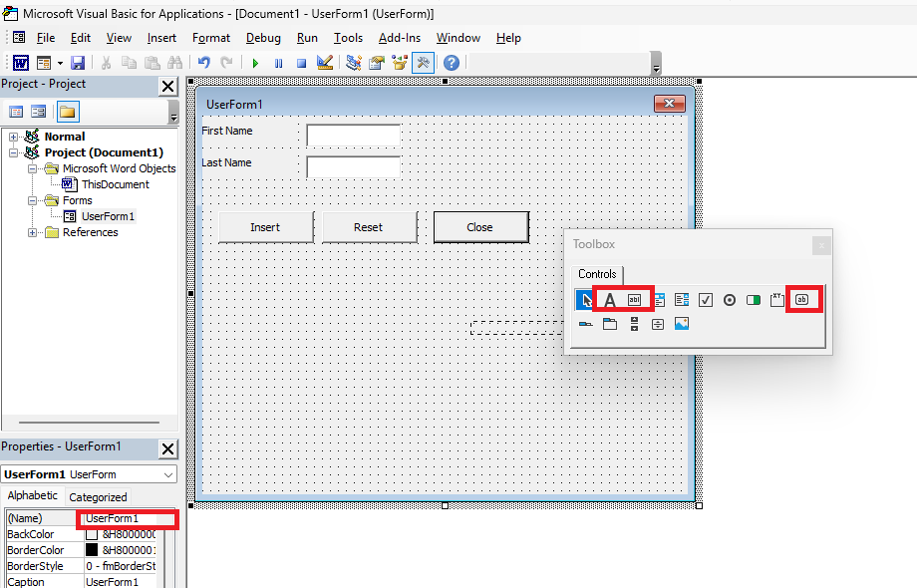The image size is (917, 588).
Task: Click the Cut scissors toolbar icon
Action: point(106,63)
